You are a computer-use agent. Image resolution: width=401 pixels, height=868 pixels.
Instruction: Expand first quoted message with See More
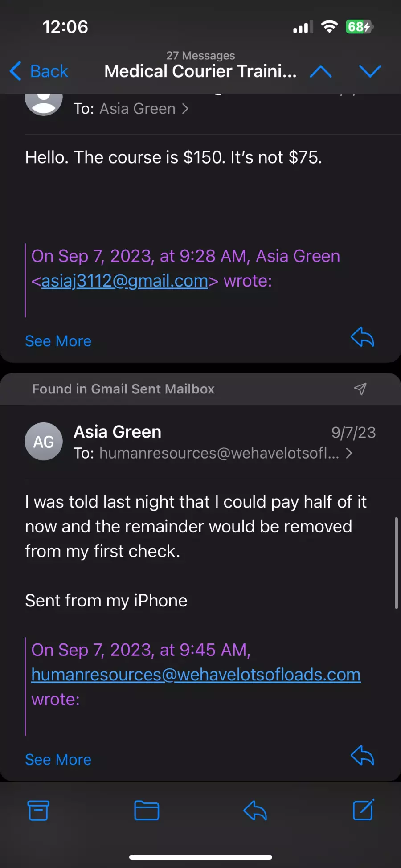point(58,341)
